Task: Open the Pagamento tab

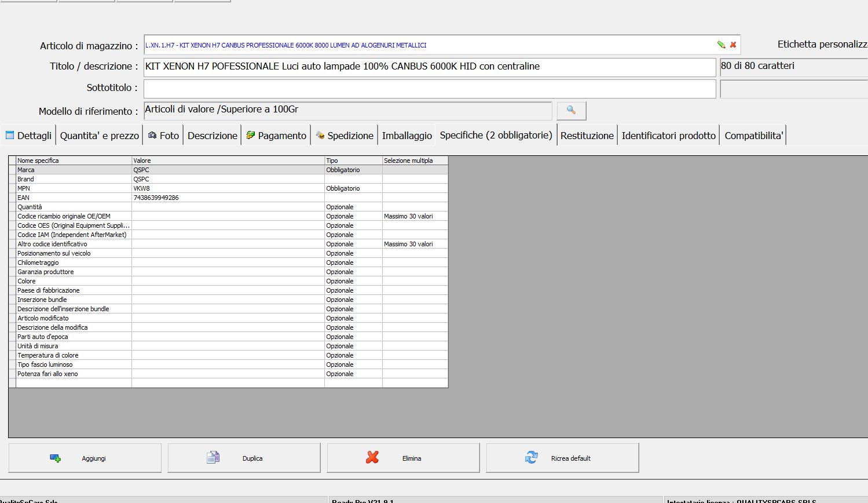Action: (x=276, y=136)
